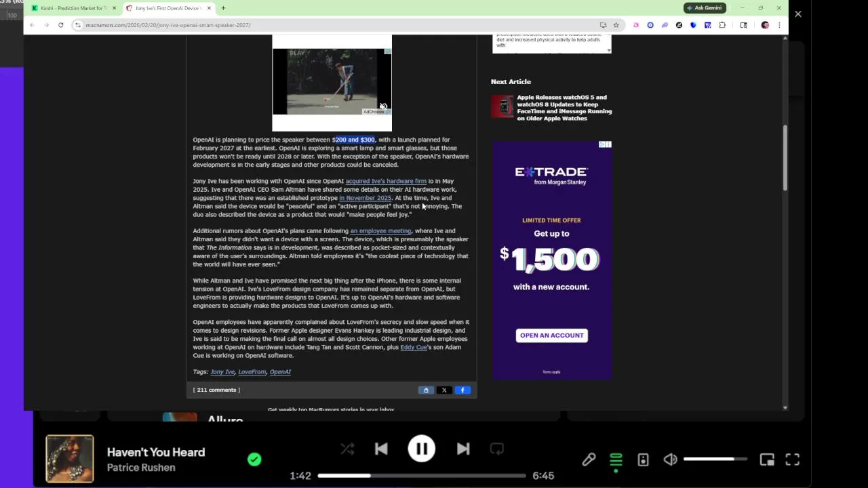This screenshot has height=488, width=868.
Task: Click the OPEN AN ACCOUNT button in E*TRADE ad
Action: (x=551, y=335)
